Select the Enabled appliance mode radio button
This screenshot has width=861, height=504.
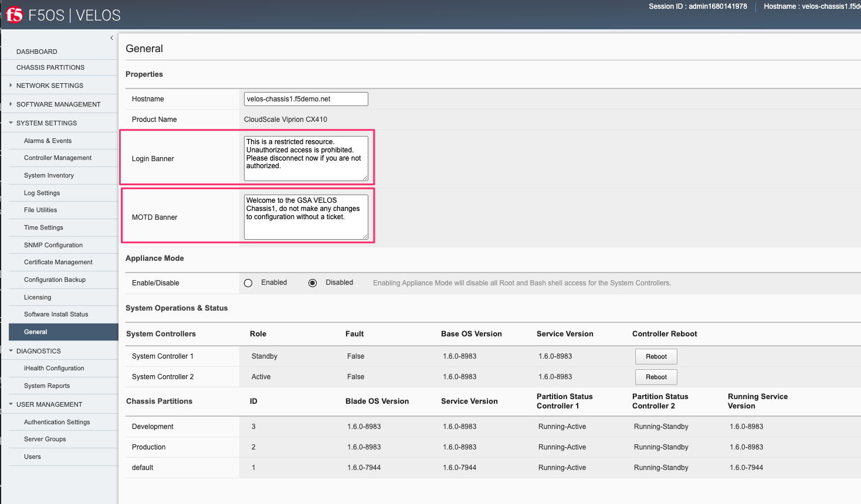pos(248,283)
